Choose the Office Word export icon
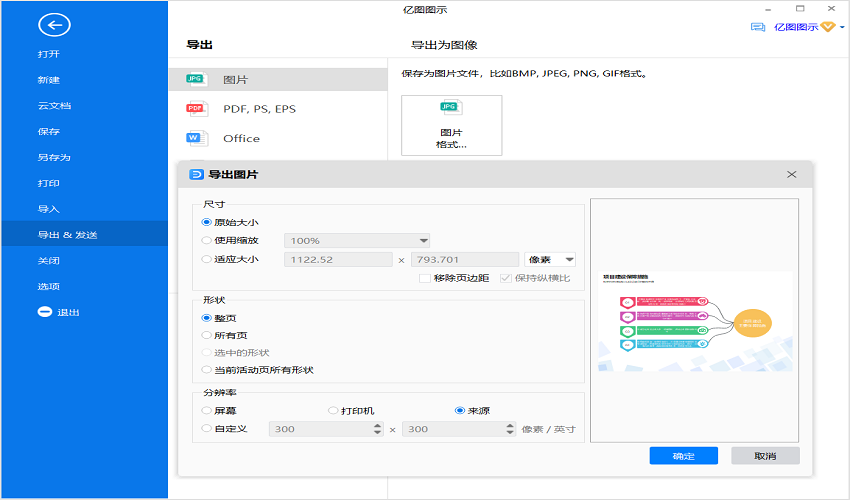This screenshot has width=850, height=500. (x=196, y=138)
